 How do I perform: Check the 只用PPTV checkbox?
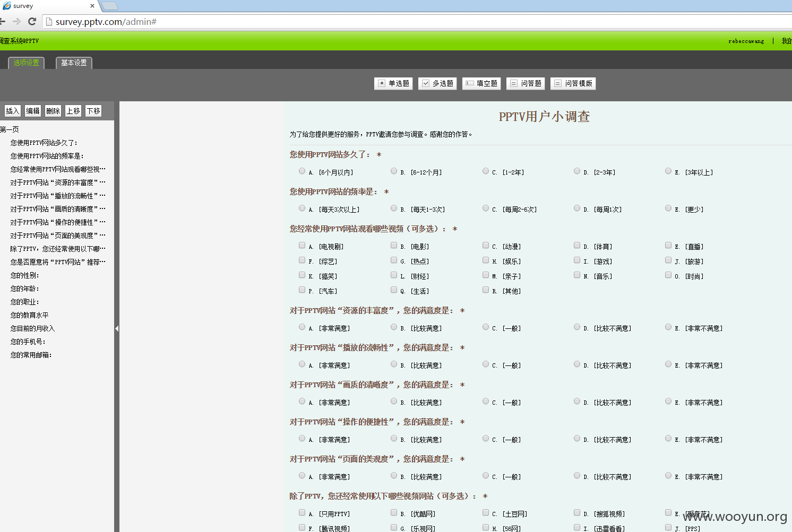coord(302,512)
